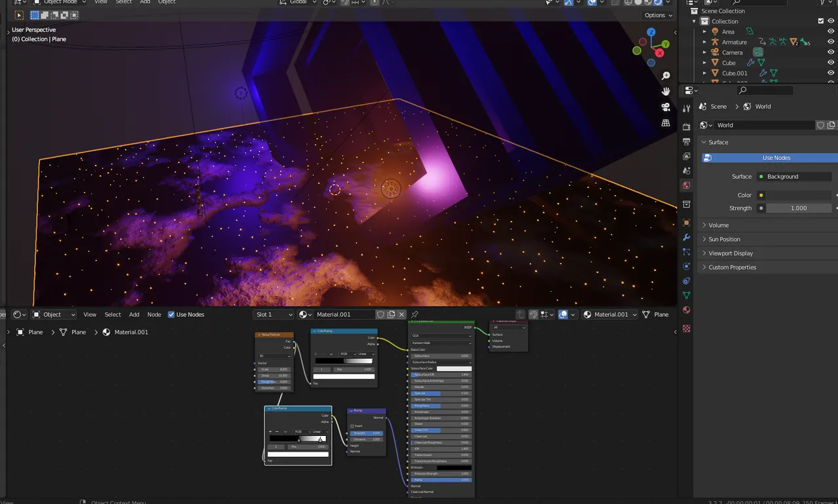838x504 pixels.
Task: Duplicate Material.001 with new material icon
Action: click(x=391, y=315)
